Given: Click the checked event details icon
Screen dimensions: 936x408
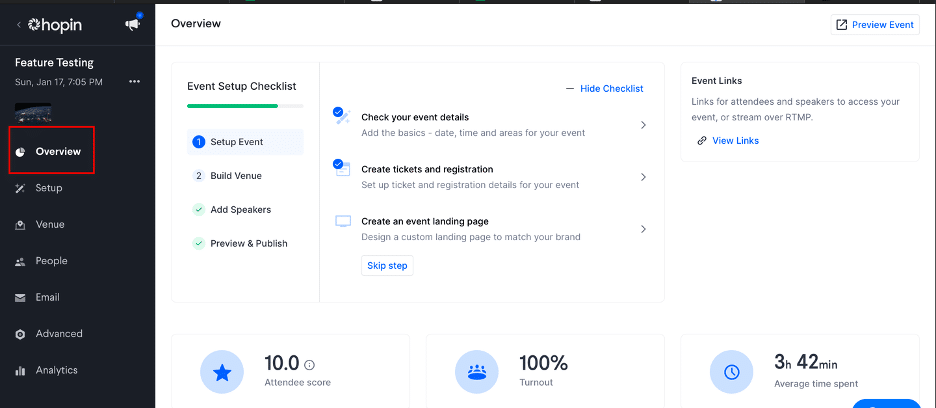Looking at the screenshot, I should (x=341, y=117).
